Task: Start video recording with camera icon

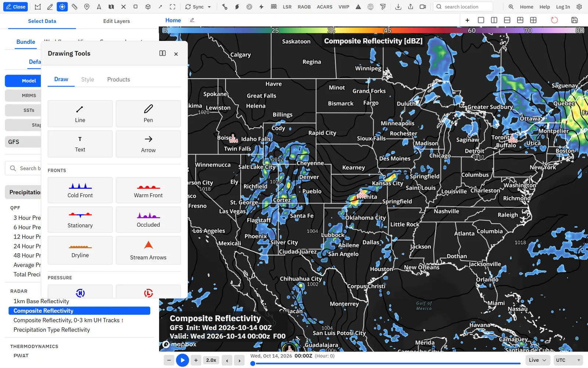Action: pyautogui.click(x=423, y=7)
